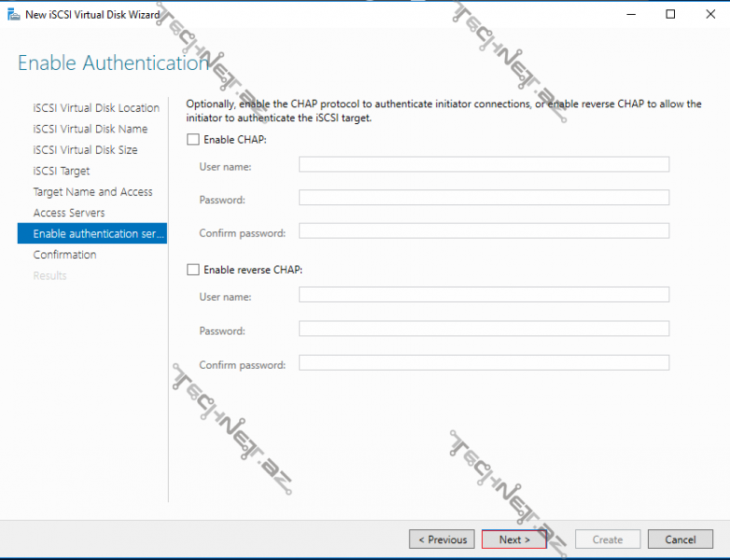The width and height of the screenshot is (730, 560).
Task: Click the CHAP User name field
Action: click(484, 165)
